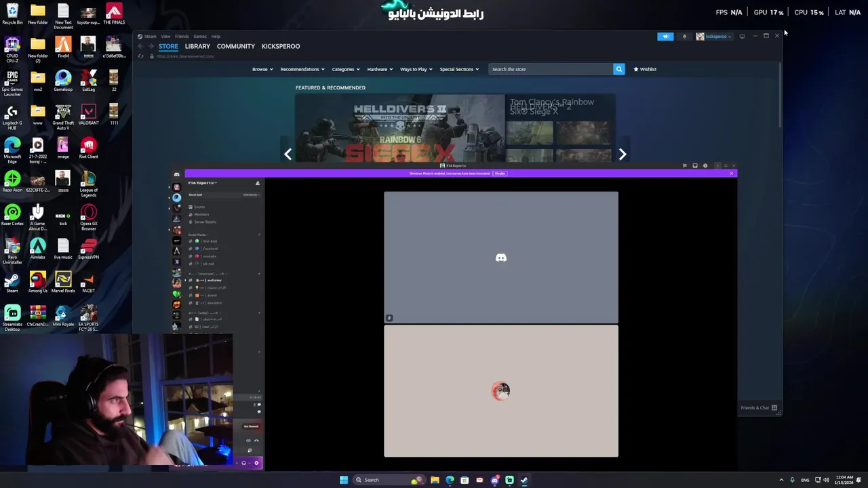Show previous featured game carousel arrow
The height and width of the screenshot is (488, 868).
(x=288, y=155)
